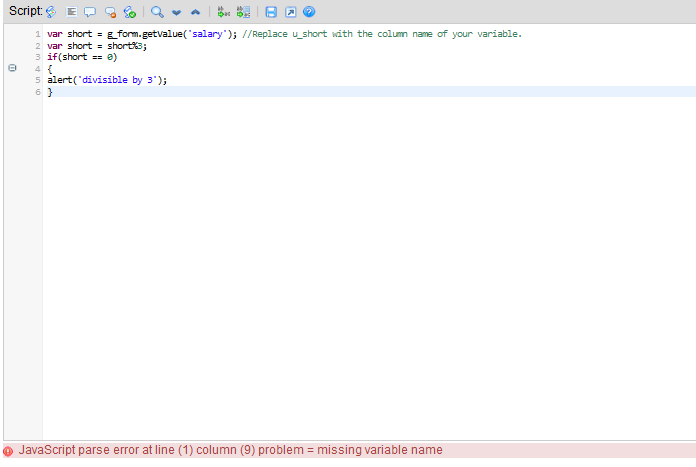Click the format code icon
This screenshot has height=467, width=696.
point(71,12)
